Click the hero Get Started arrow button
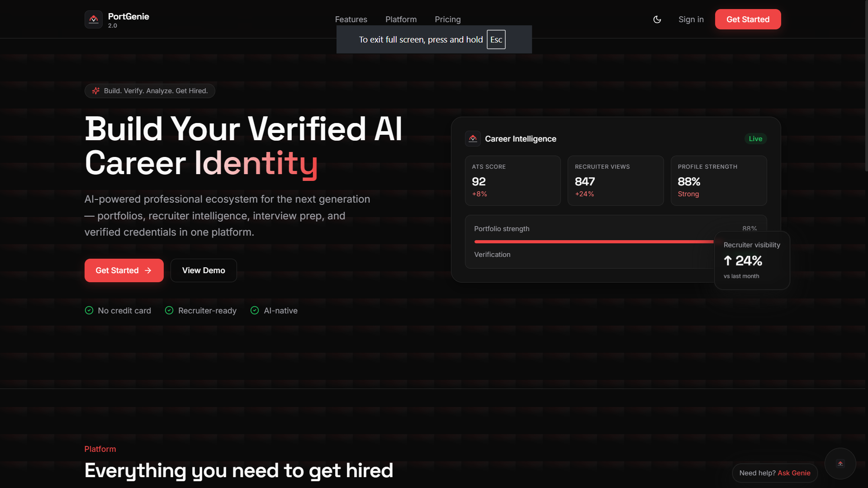Viewport: 868px width, 488px height. 124,270
